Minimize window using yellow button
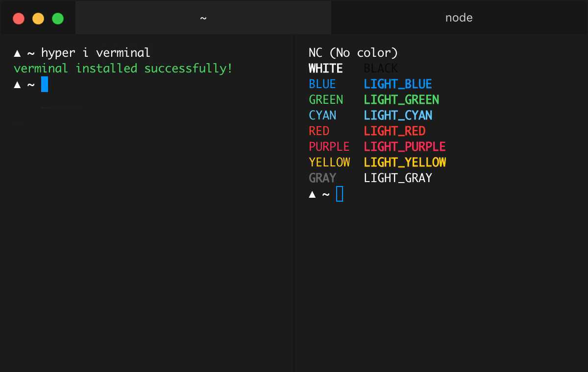The height and width of the screenshot is (372, 588). click(x=38, y=19)
